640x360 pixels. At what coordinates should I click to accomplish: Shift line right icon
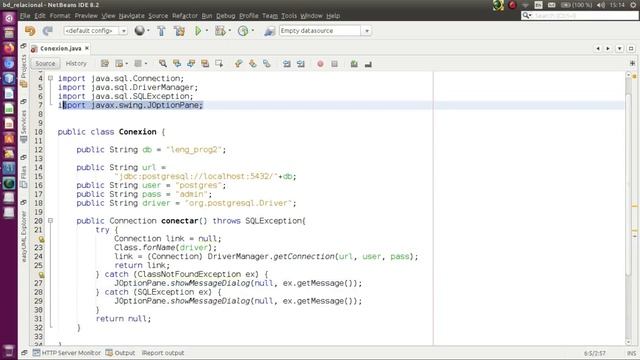coord(301,64)
